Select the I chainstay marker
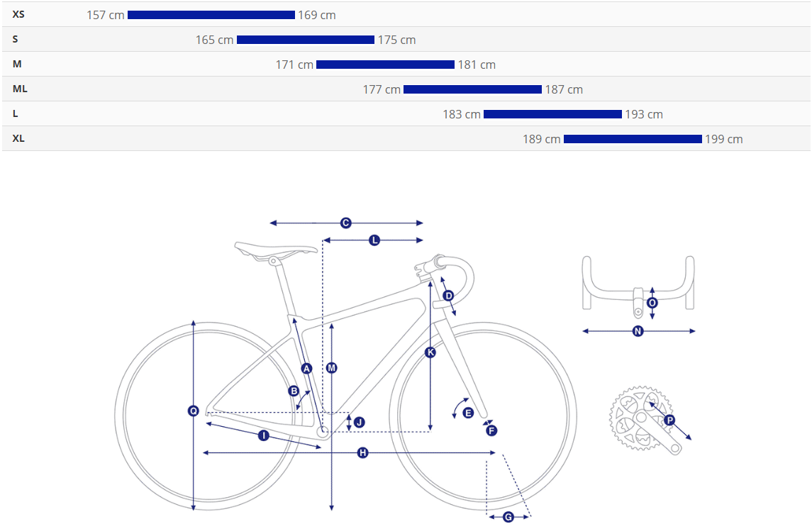Screen dimensions: 812x529 [x=263, y=435]
